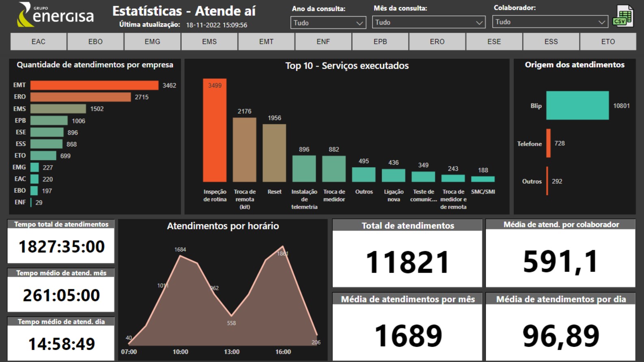Screen dimensions: 644x362
Task: Select the Troca de remota (kit) bar
Action: coord(244,150)
